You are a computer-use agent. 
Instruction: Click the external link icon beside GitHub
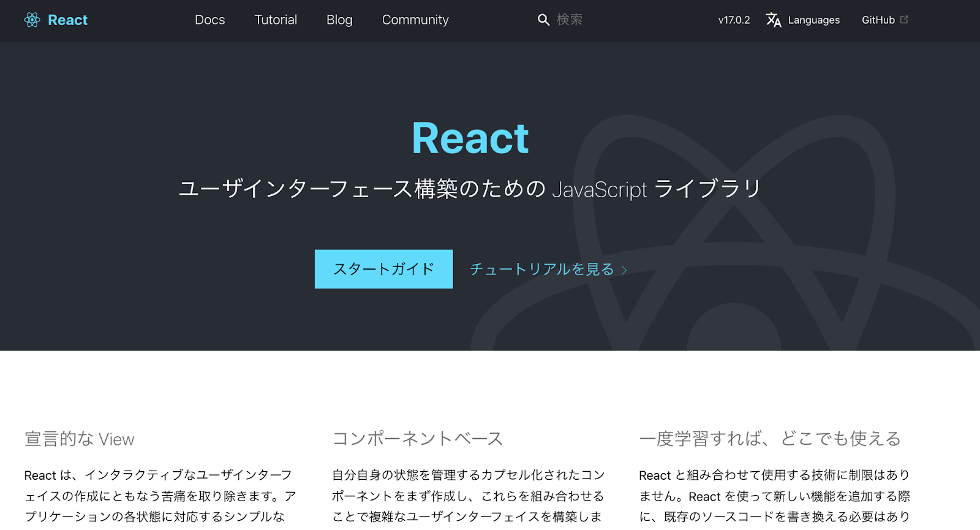[904, 20]
